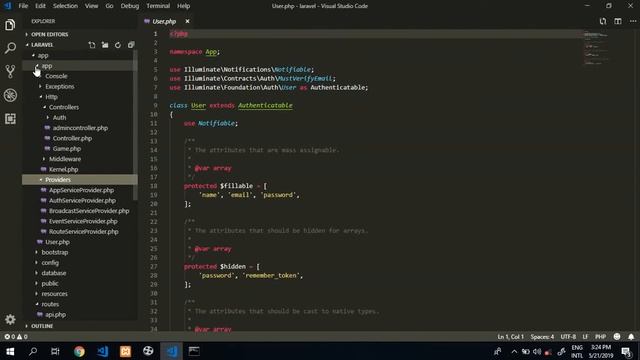The width and height of the screenshot is (640, 360).
Task: Click PHP language mode in status bar
Action: click(x=600, y=337)
